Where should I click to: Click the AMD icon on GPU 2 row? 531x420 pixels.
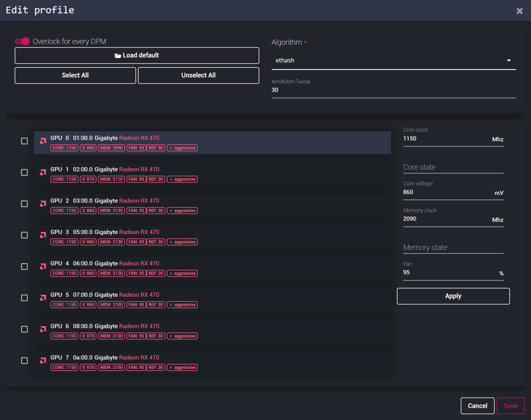click(x=43, y=204)
